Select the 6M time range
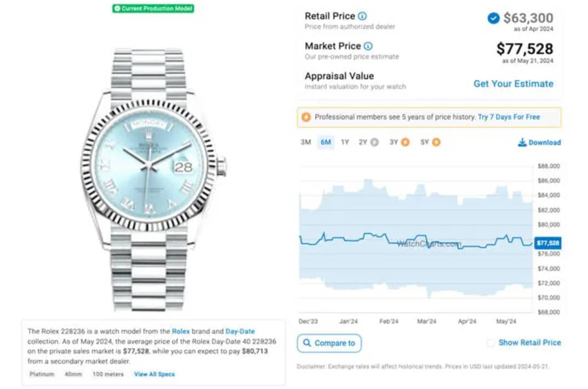 (x=326, y=142)
